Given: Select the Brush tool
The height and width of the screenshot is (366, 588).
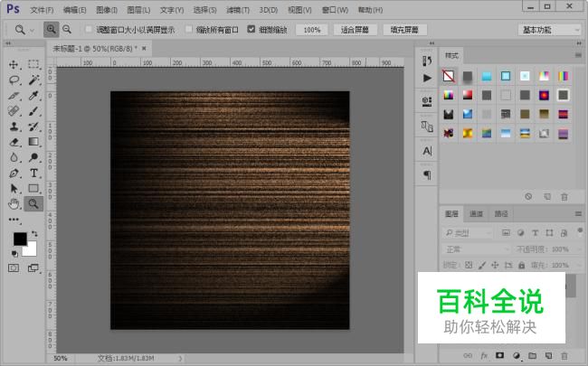Looking at the screenshot, I should [x=33, y=111].
